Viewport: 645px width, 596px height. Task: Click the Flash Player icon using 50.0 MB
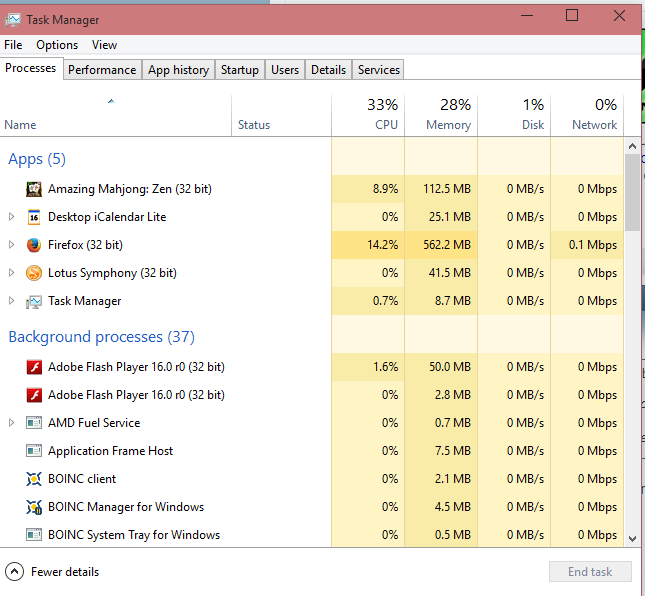click(34, 366)
